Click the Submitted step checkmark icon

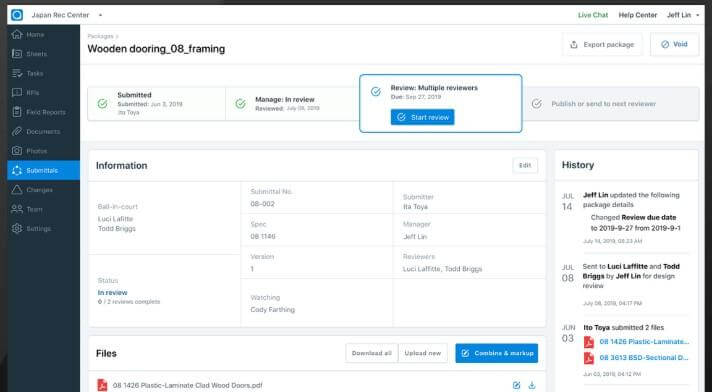(103, 104)
